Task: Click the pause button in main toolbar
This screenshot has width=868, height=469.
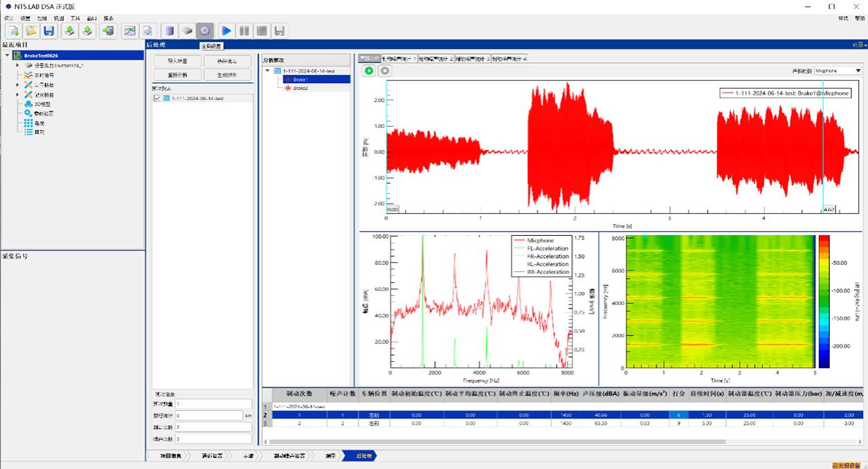Action: click(244, 31)
